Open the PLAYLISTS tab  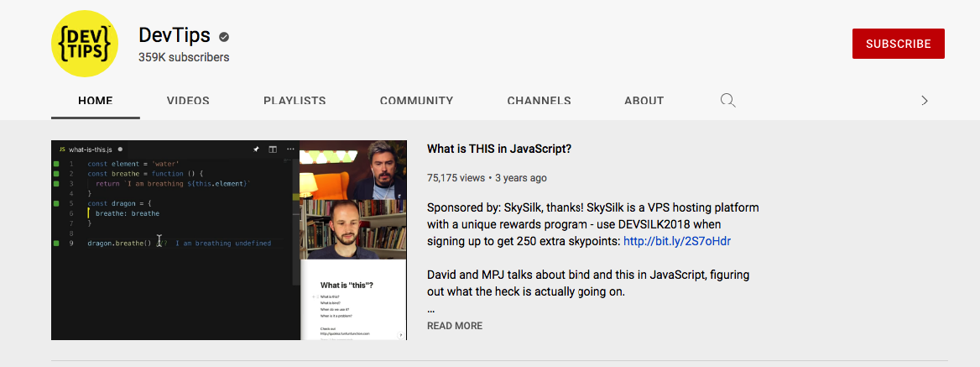pyautogui.click(x=295, y=101)
